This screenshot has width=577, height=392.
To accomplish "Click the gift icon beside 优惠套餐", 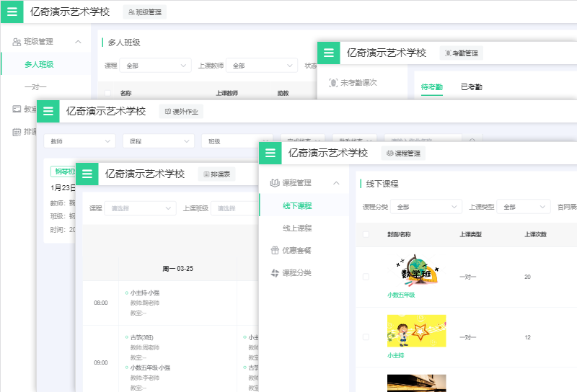I will tap(274, 250).
